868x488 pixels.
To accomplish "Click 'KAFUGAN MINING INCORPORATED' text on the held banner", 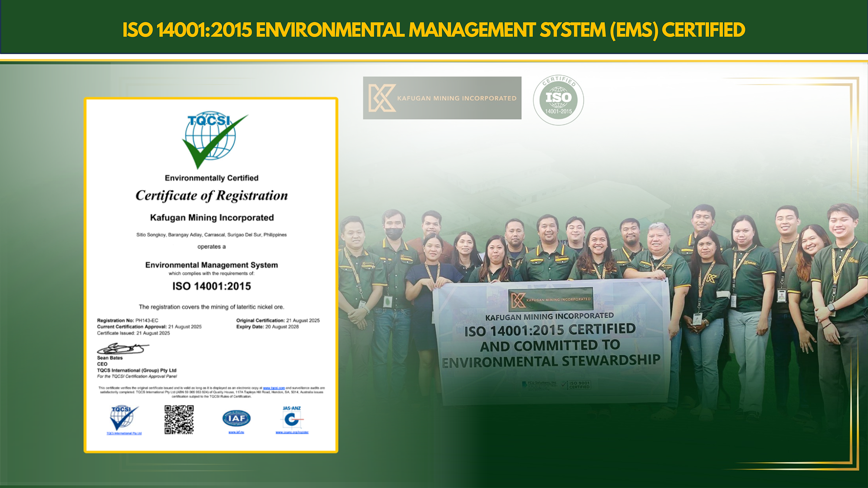I will [549, 317].
